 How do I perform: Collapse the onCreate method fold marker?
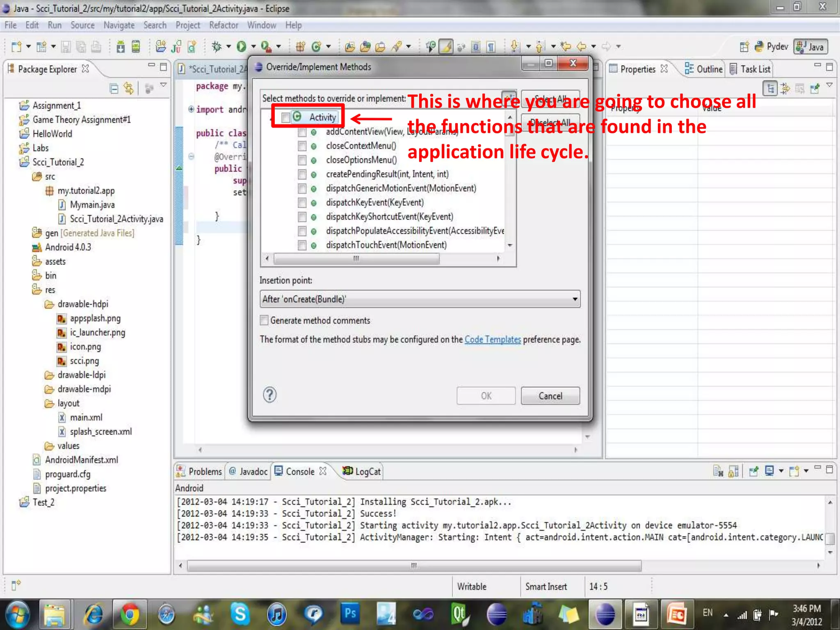tap(191, 156)
